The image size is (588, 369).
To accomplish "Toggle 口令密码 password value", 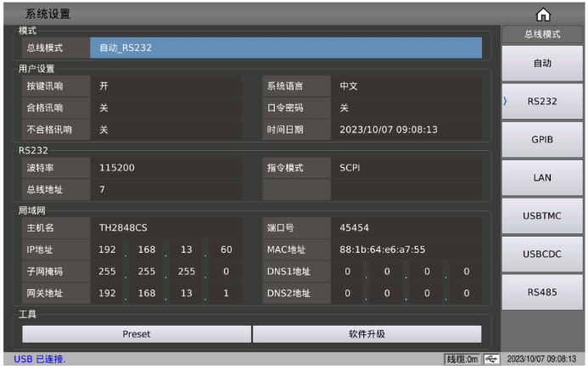I will click(x=406, y=108).
